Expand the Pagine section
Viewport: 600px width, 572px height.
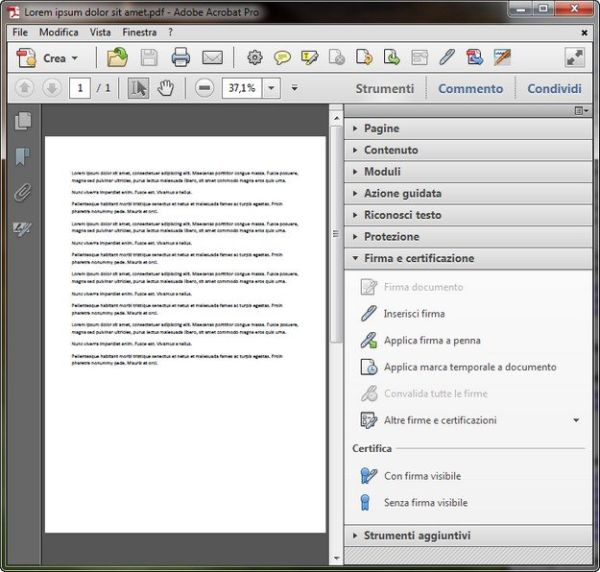coord(381,129)
